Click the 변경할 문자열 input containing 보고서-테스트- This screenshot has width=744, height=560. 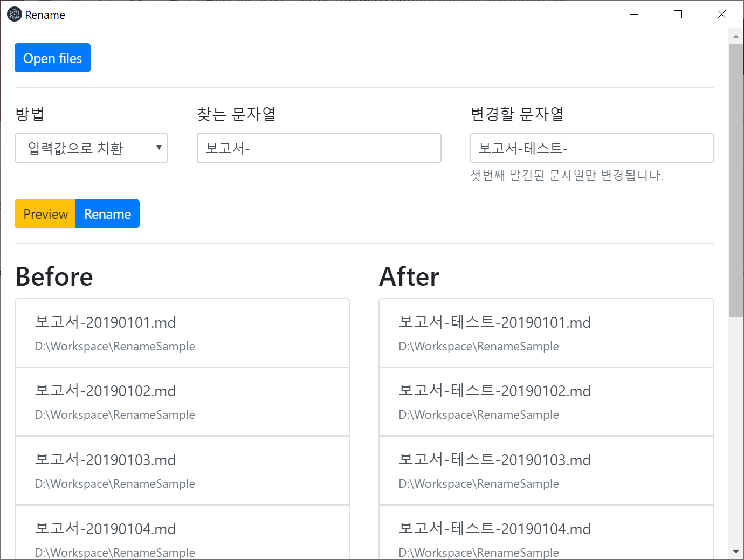(x=591, y=148)
